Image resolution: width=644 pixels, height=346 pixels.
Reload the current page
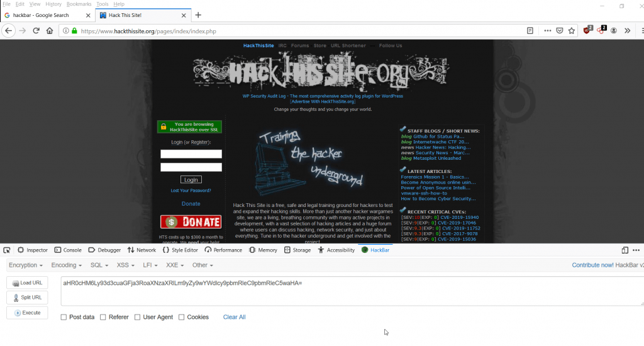click(x=36, y=31)
